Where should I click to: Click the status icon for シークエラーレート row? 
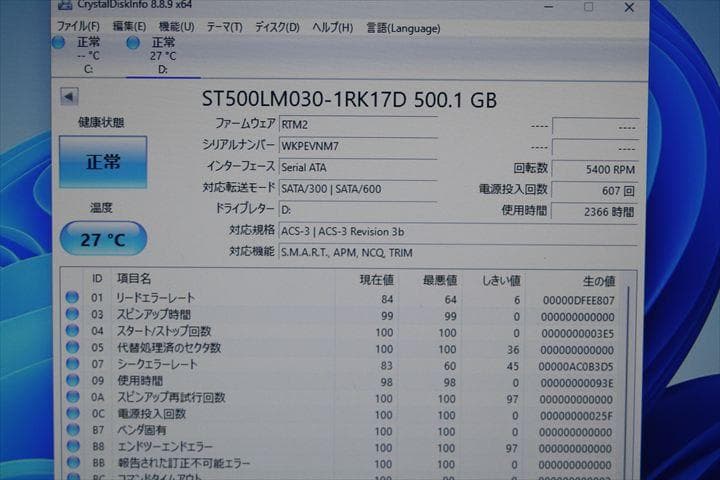(x=73, y=363)
